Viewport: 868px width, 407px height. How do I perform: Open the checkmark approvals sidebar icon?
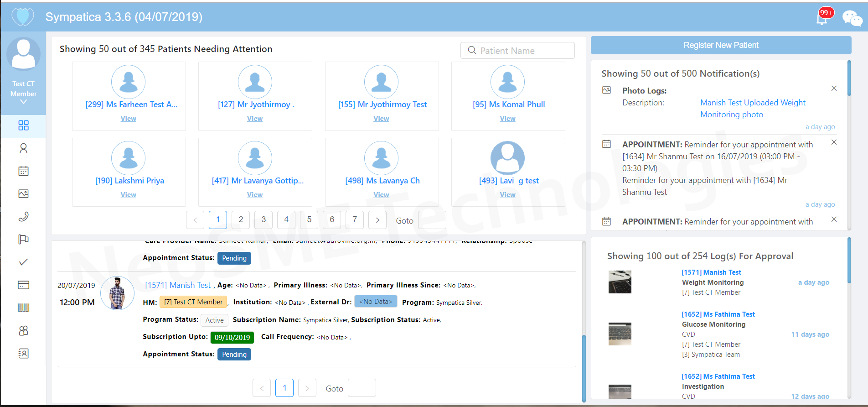click(x=23, y=262)
